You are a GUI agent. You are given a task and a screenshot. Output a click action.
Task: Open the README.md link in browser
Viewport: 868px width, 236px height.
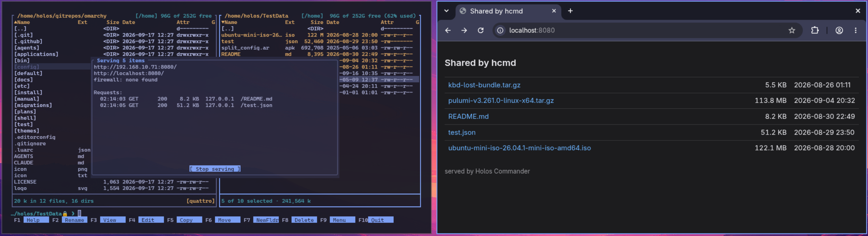[x=468, y=116]
